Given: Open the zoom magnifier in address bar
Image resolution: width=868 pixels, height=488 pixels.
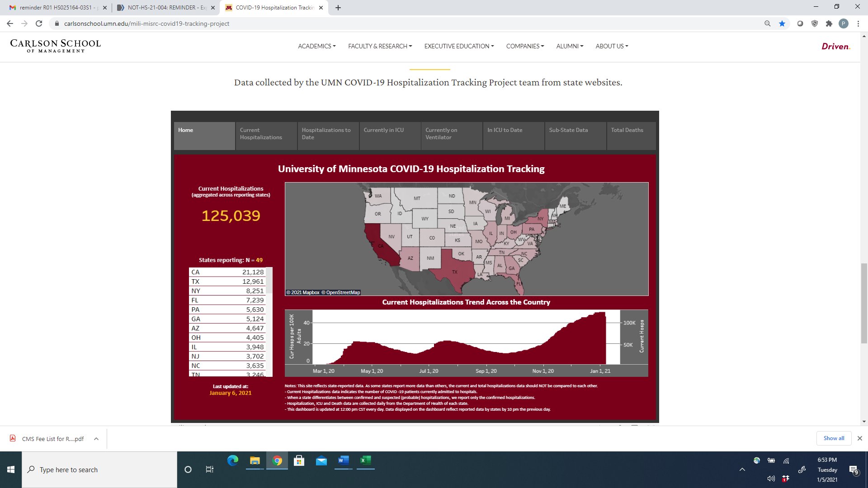Looking at the screenshot, I should click(x=767, y=23).
